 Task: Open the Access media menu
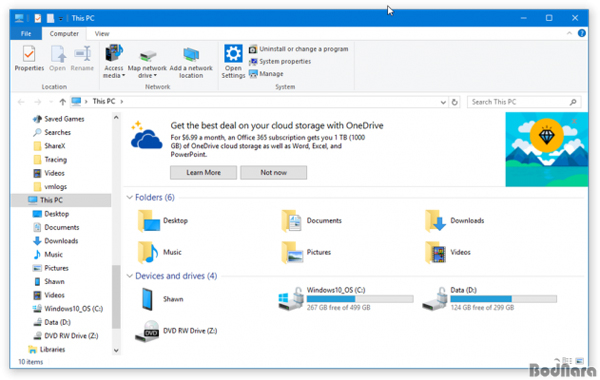pyautogui.click(x=114, y=61)
